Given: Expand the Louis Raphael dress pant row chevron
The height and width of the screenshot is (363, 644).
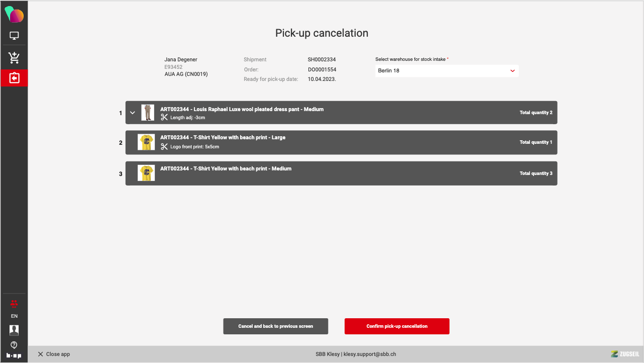Looking at the screenshot, I should click(133, 113).
